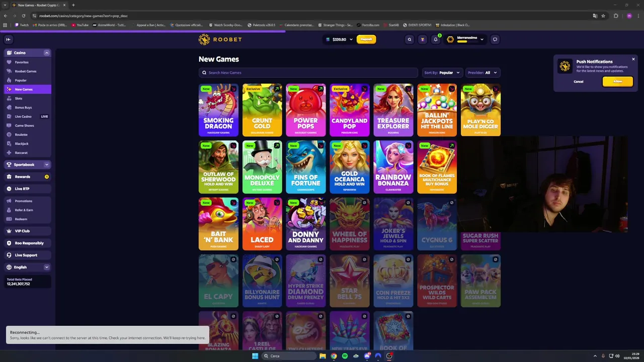Click the Baccarat club icon in sidebar
The image size is (644, 362).
[x=9, y=153]
